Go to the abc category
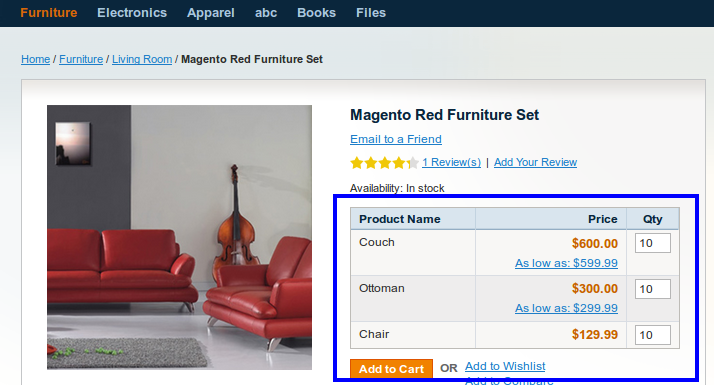The width and height of the screenshot is (714, 385). 266,13
